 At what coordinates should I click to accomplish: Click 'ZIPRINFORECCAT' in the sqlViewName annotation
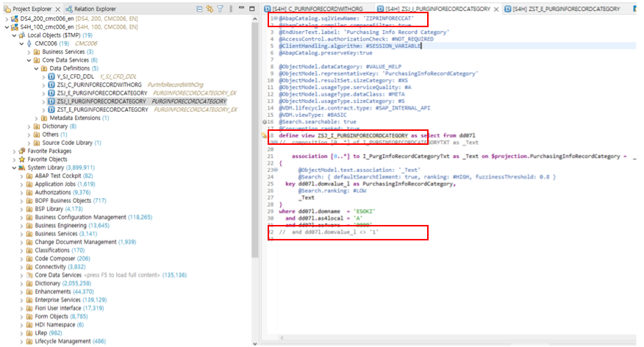pos(388,18)
